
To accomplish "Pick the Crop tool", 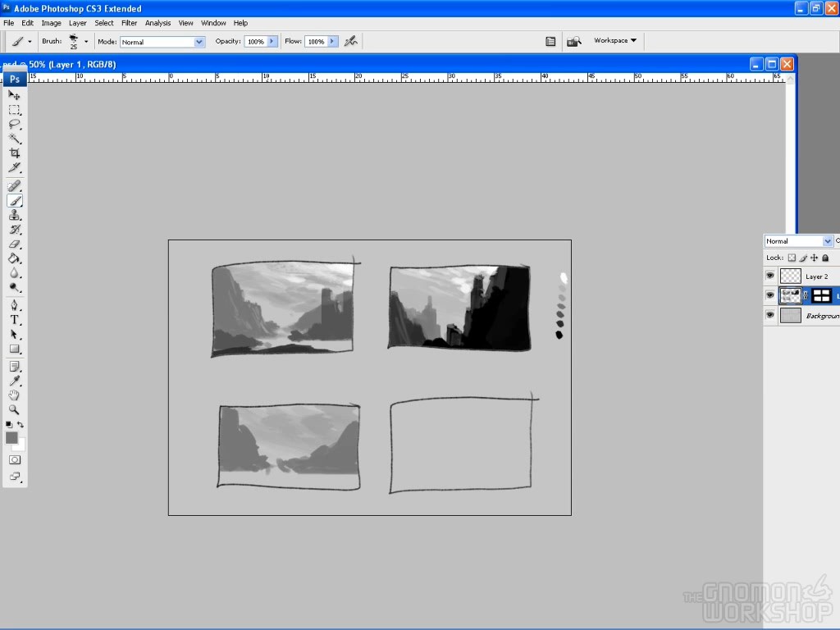I will click(15, 153).
